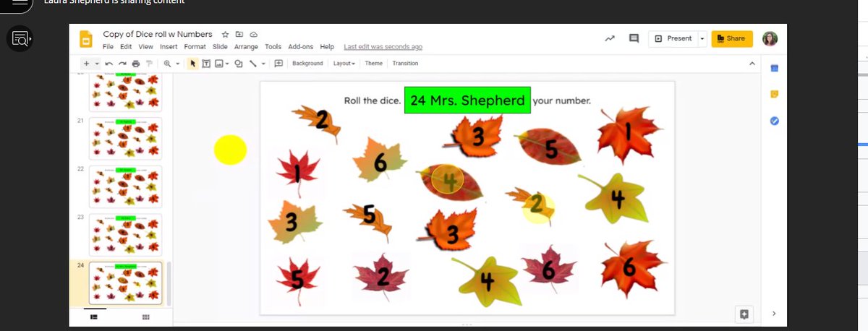Viewport: 868px width, 331px height.
Task: Select slide 23 thumbnail
Action: coord(126,234)
